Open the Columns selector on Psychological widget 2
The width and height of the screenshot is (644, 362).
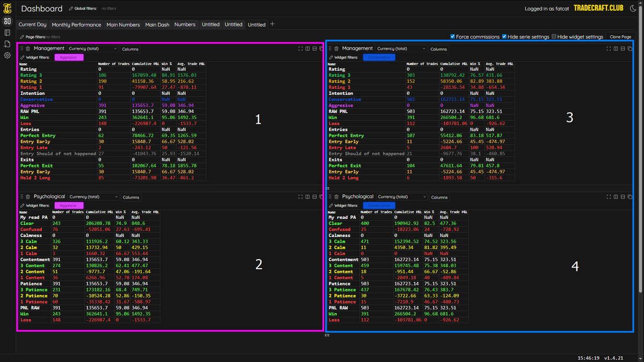[x=130, y=197]
